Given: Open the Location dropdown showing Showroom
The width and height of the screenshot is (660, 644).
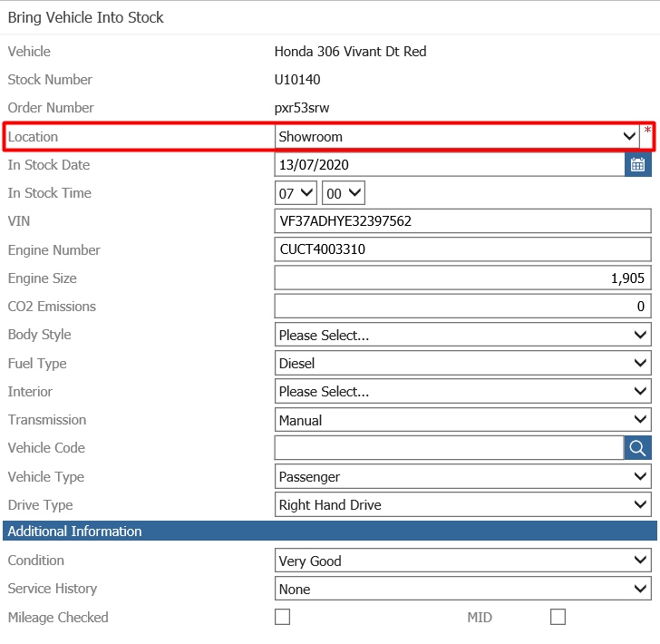Looking at the screenshot, I should click(x=457, y=136).
